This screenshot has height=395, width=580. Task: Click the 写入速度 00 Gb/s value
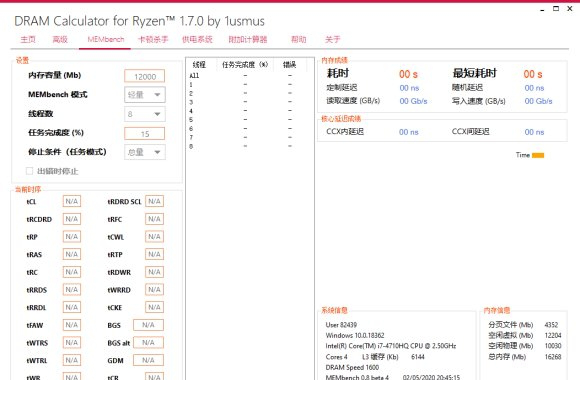pos(538,101)
